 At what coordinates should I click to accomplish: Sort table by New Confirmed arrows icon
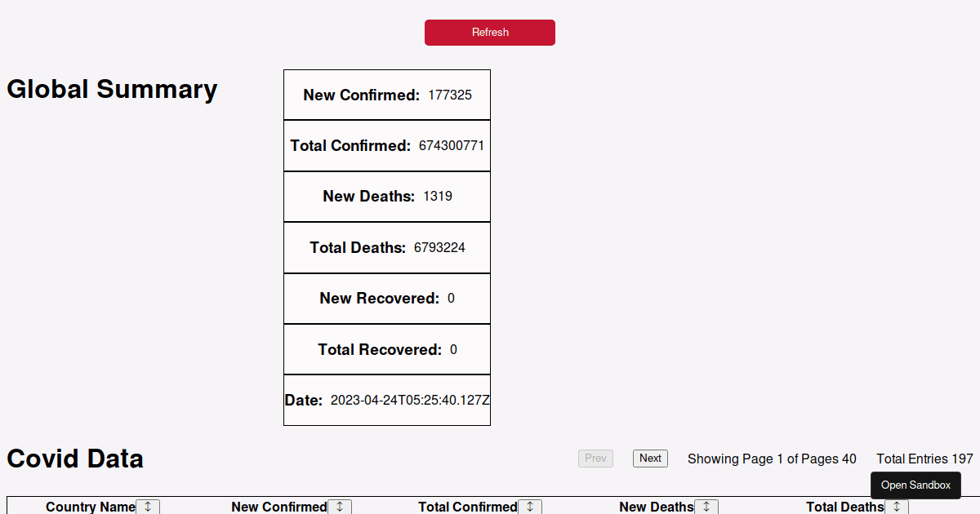coord(340,507)
